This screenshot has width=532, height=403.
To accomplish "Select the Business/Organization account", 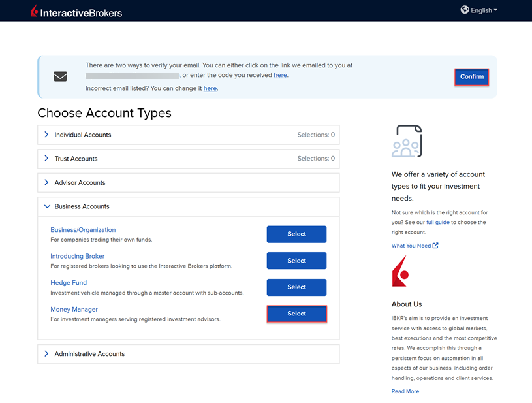I will coord(296,234).
